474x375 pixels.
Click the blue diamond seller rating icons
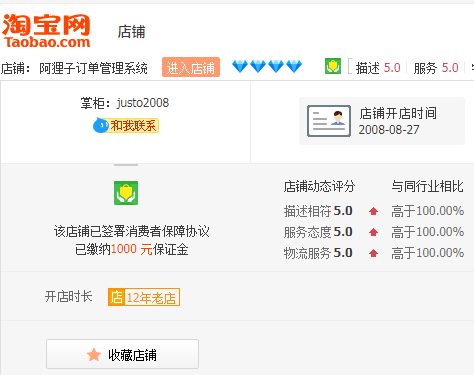[x=267, y=66]
